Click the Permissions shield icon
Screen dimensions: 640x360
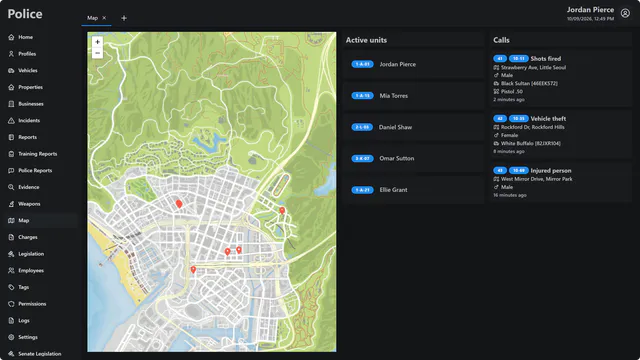tap(11, 304)
